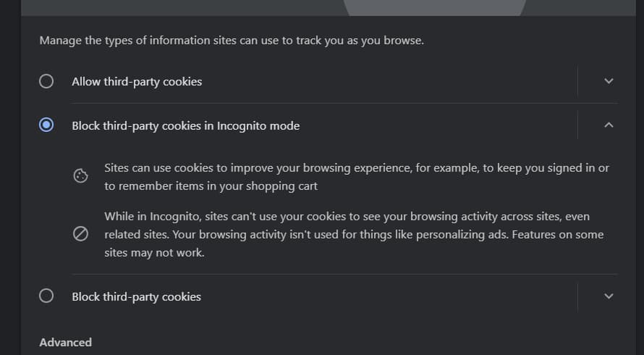Image resolution: width=644 pixels, height=355 pixels.
Task: Click the 'Manage the types of information' description
Action: 232,41
